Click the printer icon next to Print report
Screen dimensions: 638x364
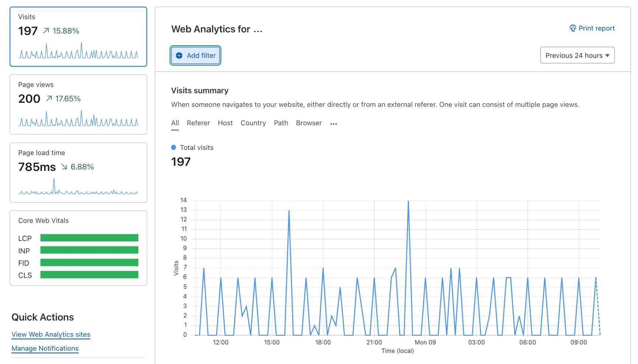coord(573,28)
